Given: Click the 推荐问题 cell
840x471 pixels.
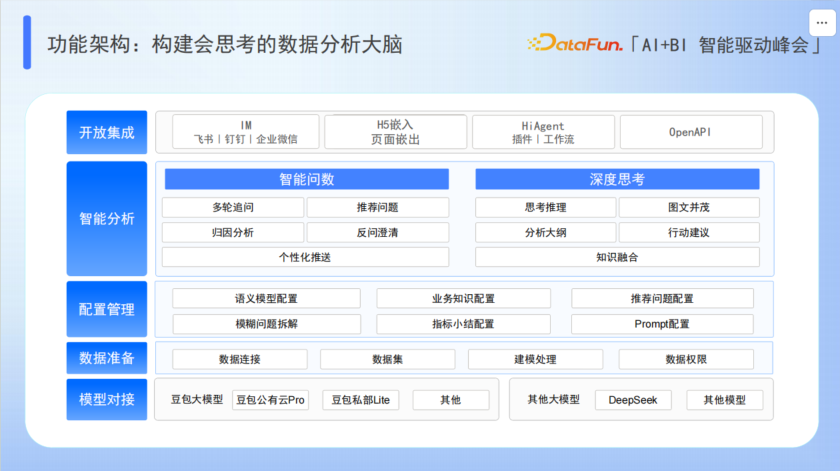Looking at the screenshot, I should pyautogui.click(x=378, y=207).
